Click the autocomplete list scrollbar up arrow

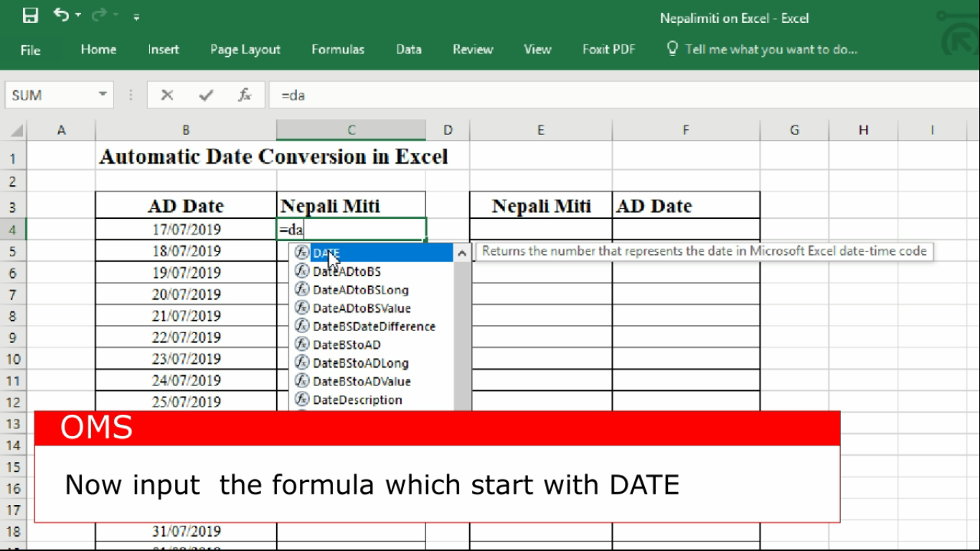pos(462,253)
